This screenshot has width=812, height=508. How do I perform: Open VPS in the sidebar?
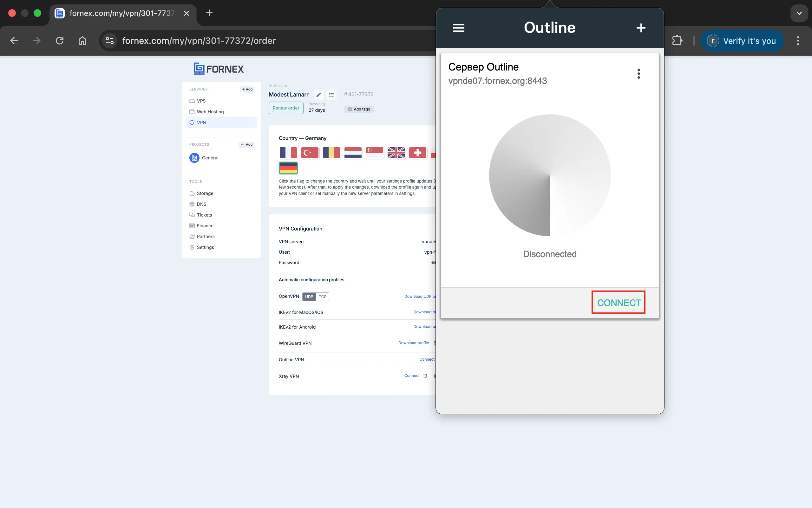coord(201,101)
